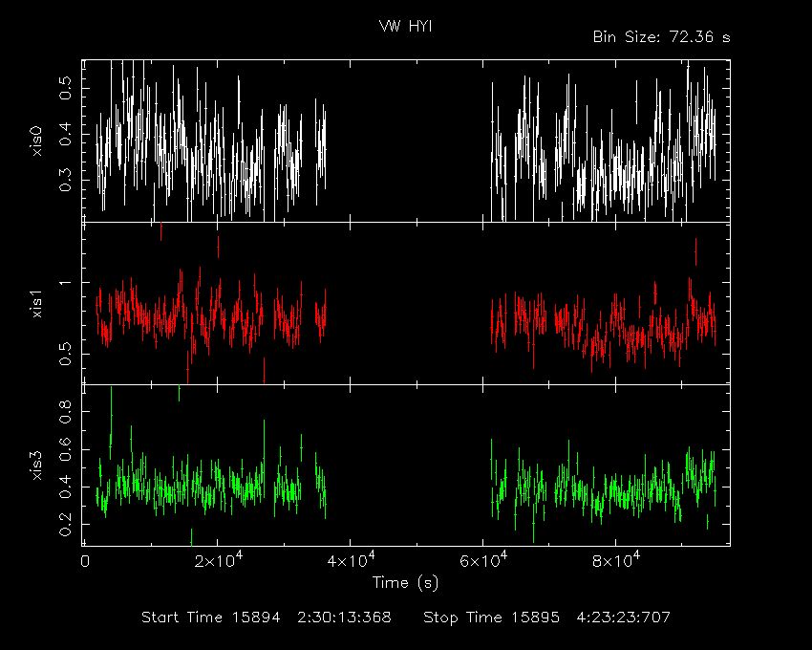Click the '0.3' tick on xis0 axis
This screenshot has height=650, width=812.
tap(65, 181)
